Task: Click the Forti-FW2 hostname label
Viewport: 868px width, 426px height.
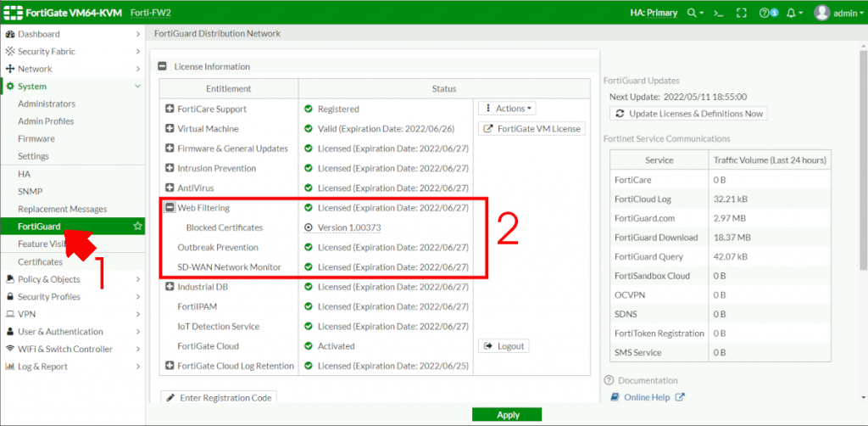Action: (151, 13)
